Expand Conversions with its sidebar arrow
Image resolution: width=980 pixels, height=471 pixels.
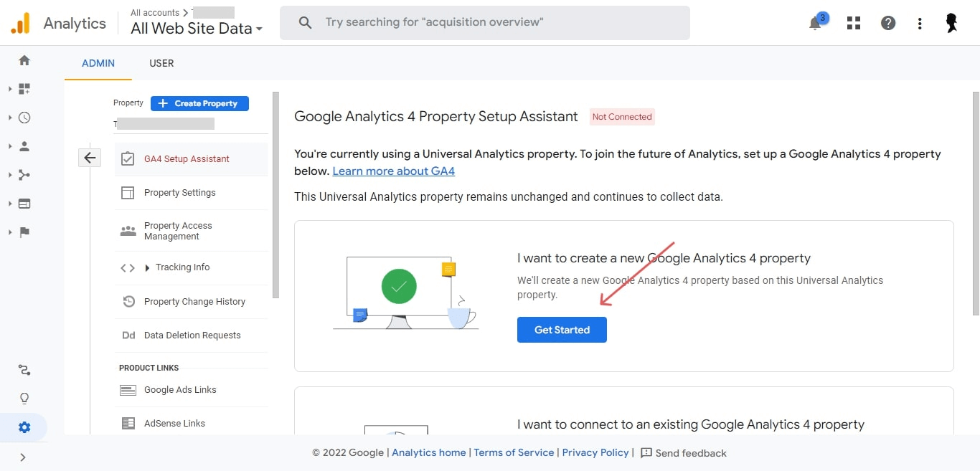(x=10, y=232)
